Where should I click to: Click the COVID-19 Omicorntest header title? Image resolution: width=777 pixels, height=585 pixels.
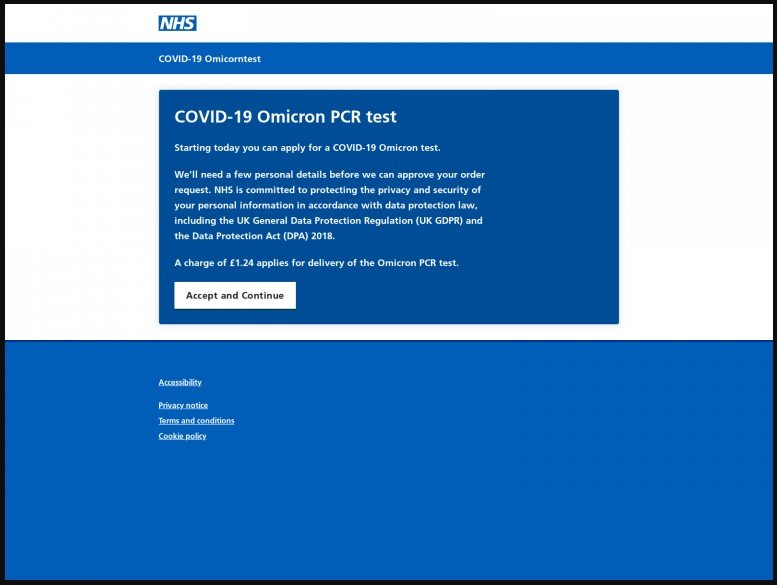209,59
